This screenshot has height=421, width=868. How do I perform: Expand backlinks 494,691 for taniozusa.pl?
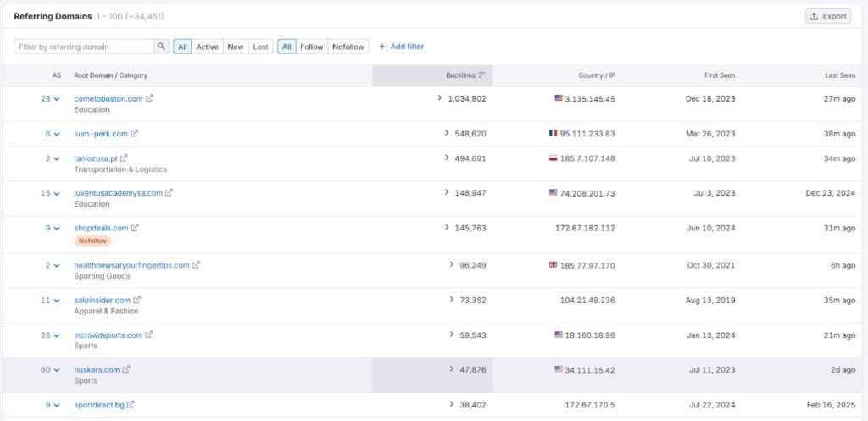(x=465, y=158)
